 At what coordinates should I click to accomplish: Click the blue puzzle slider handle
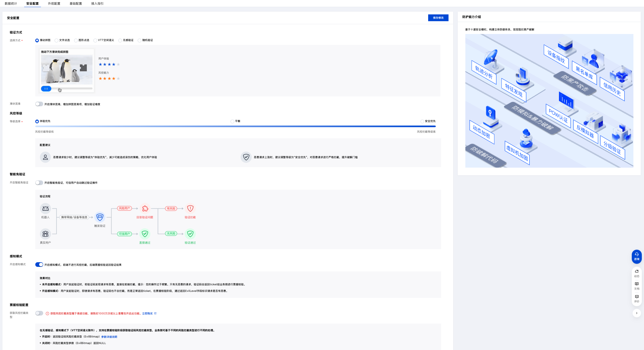[x=46, y=89]
